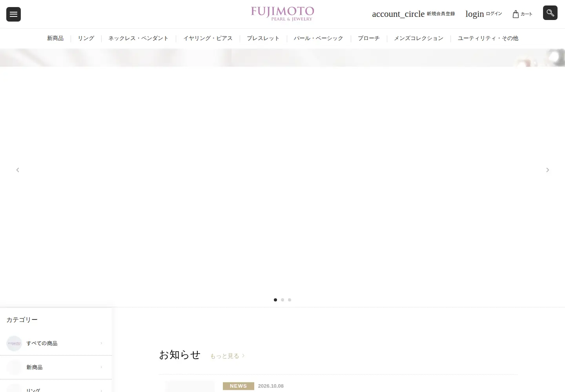Open パール・ベーシック navigation item
The height and width of the screenshot is (392, 565).
pos(319,38)
